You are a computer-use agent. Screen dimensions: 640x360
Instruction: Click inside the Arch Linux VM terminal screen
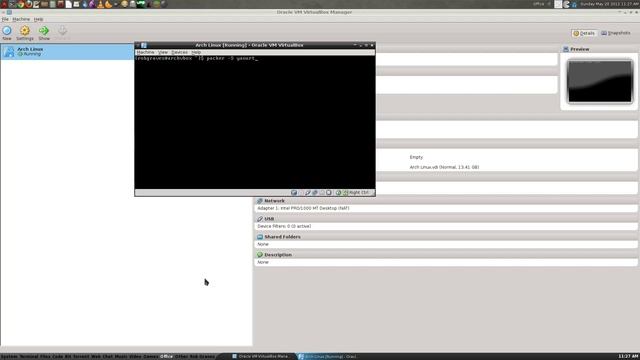(x=255, y=122)
